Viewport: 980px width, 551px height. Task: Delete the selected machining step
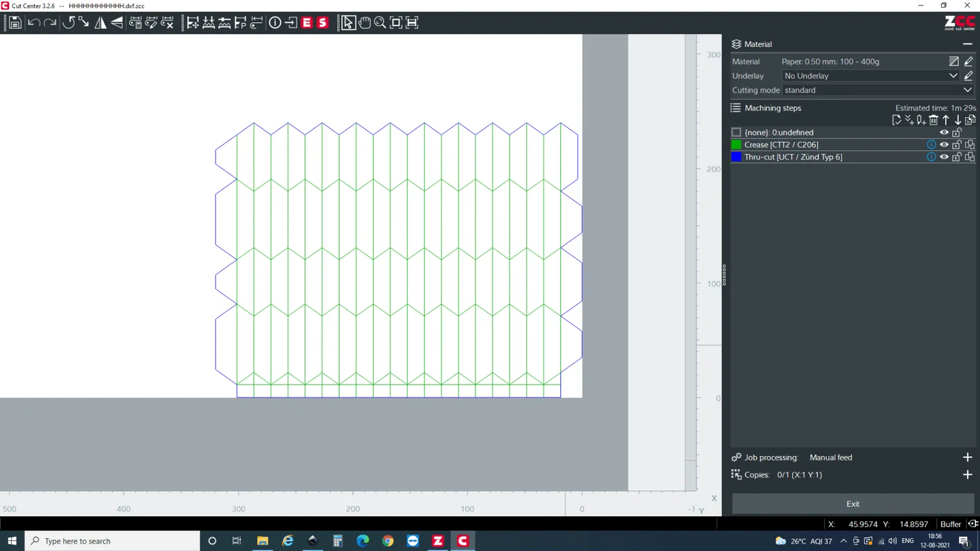click(x=933, y=120)
